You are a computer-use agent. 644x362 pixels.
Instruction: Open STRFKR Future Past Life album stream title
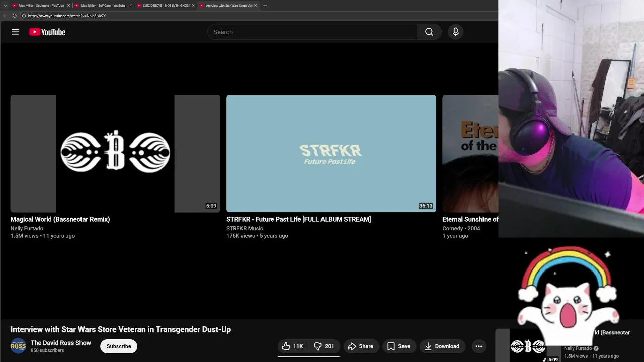point(298,219)
